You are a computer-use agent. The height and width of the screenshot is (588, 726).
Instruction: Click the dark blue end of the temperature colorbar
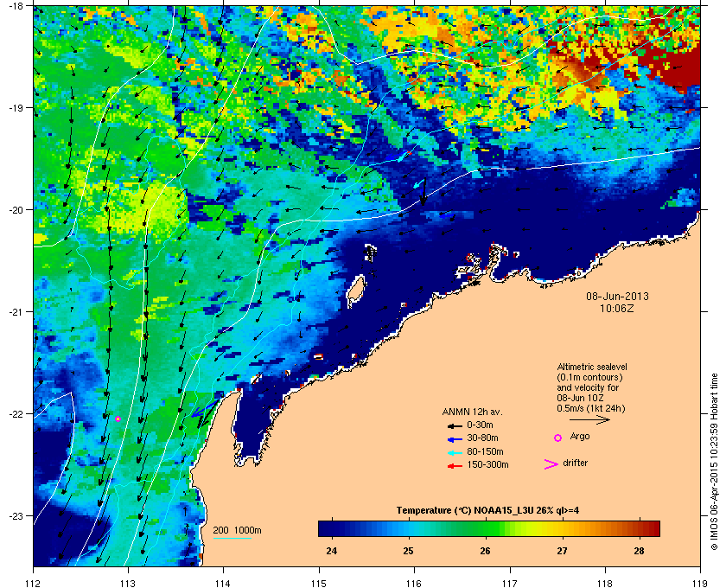[x=327, y=528]
